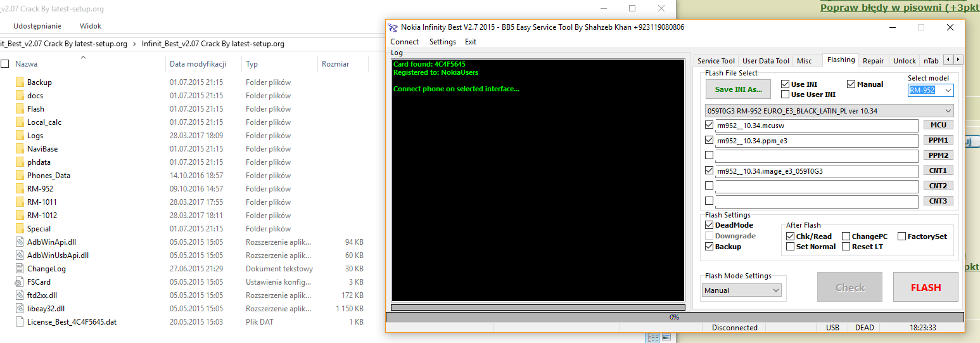Click the CNT1 file browse button
This screenshot has width=980, height=343.
[x=938, y=171]
